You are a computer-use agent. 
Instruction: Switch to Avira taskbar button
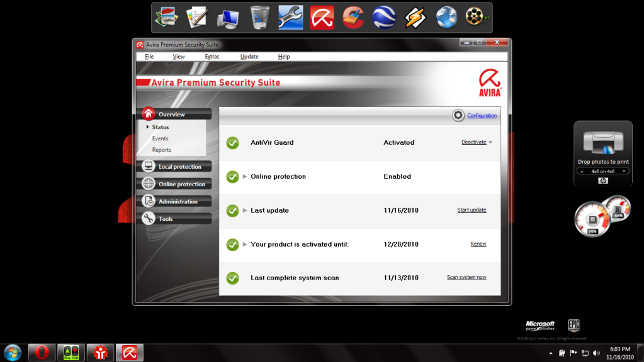pyautogui.click(x=130, y=353)
